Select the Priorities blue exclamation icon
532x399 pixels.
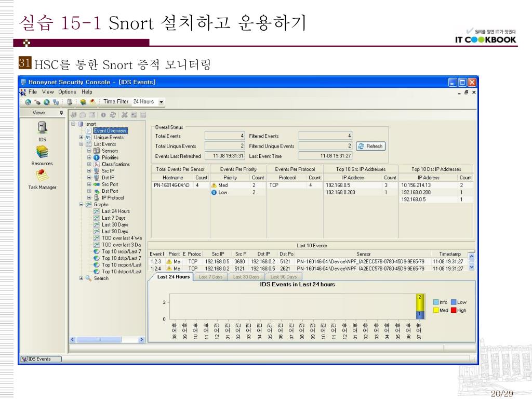tap(96, 157)
